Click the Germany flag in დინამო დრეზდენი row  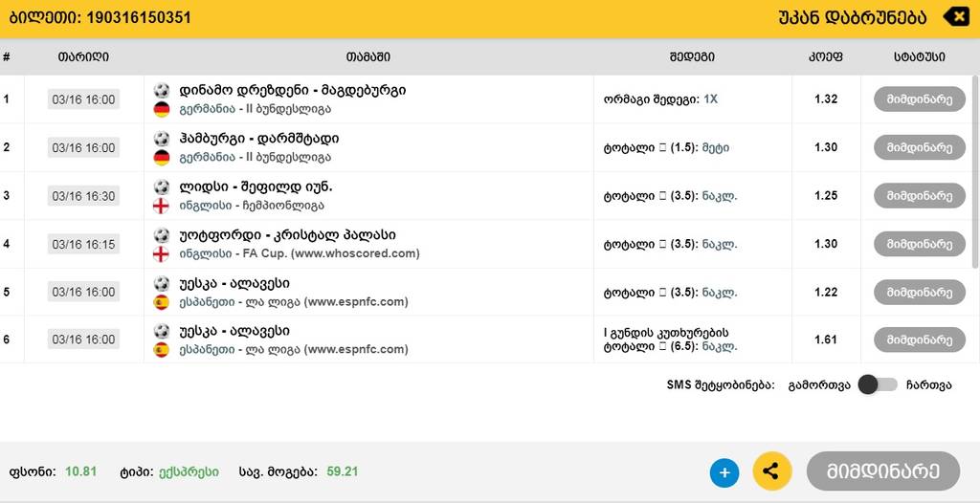pyautogui.click(x=161, y=109)
